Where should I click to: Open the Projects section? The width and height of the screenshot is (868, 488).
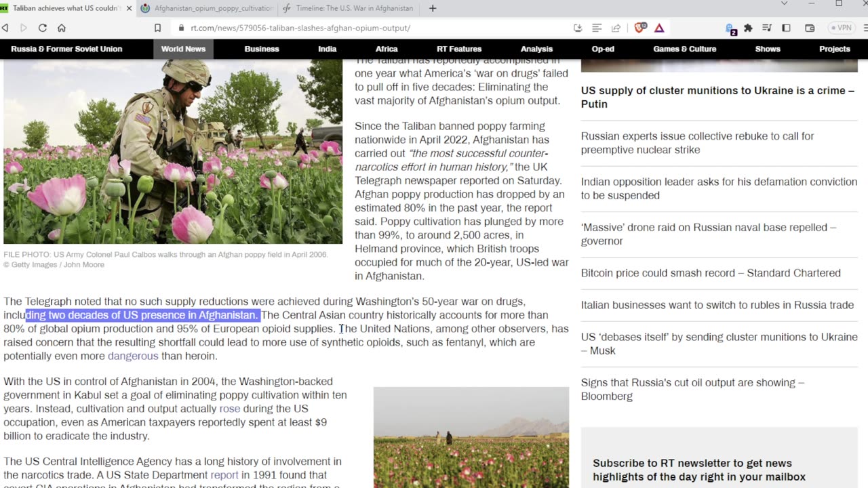(835, 49)
